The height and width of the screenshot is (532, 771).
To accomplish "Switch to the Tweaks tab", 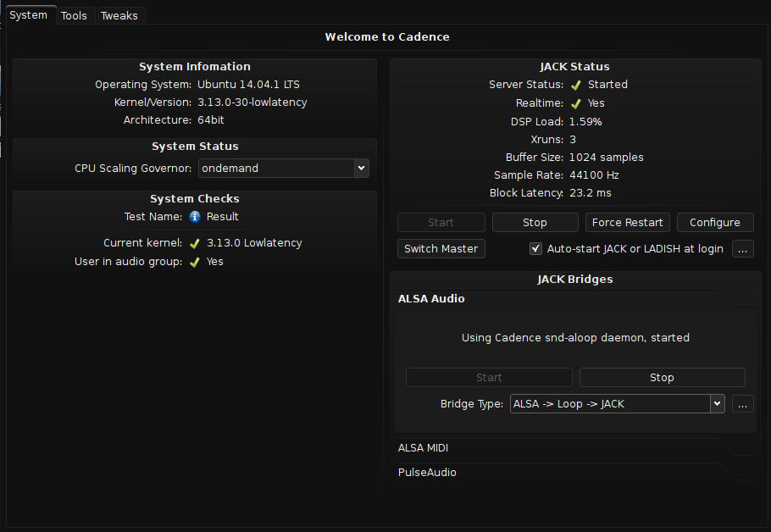I will tap(119, 15).
